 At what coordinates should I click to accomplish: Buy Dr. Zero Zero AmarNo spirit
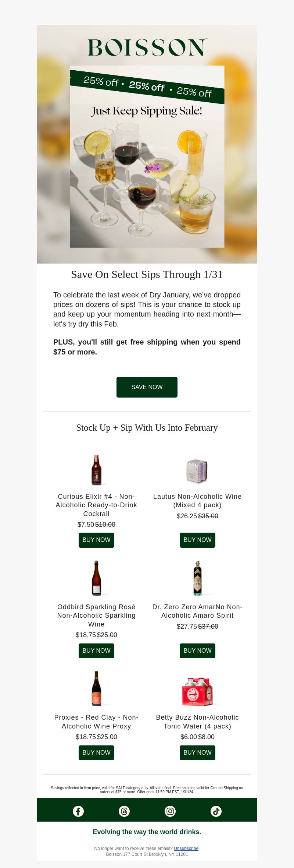[197, 650]
